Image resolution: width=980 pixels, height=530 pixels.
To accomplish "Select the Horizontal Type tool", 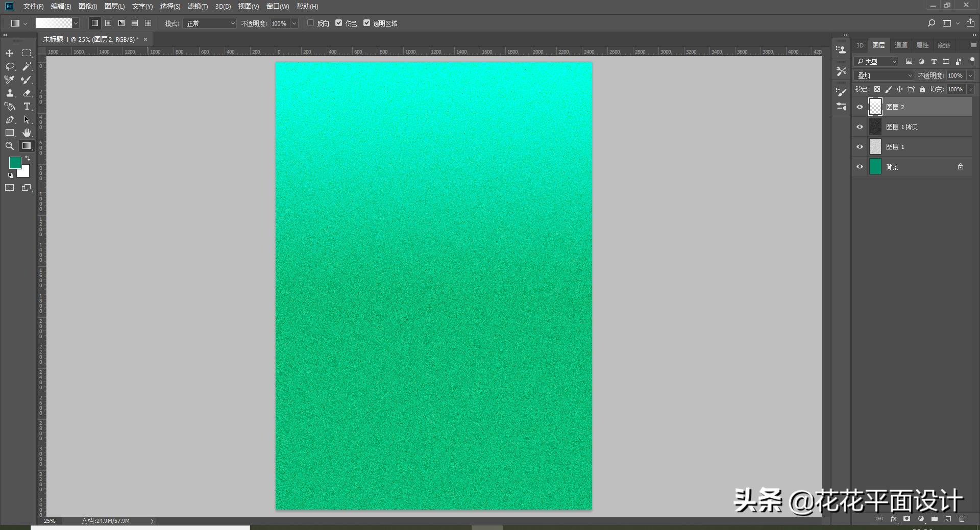I will click(x=27, y=107).
